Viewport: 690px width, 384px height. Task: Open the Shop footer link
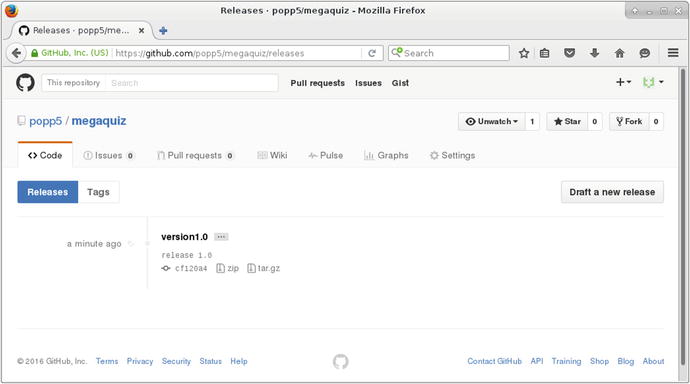click(599, 361)
